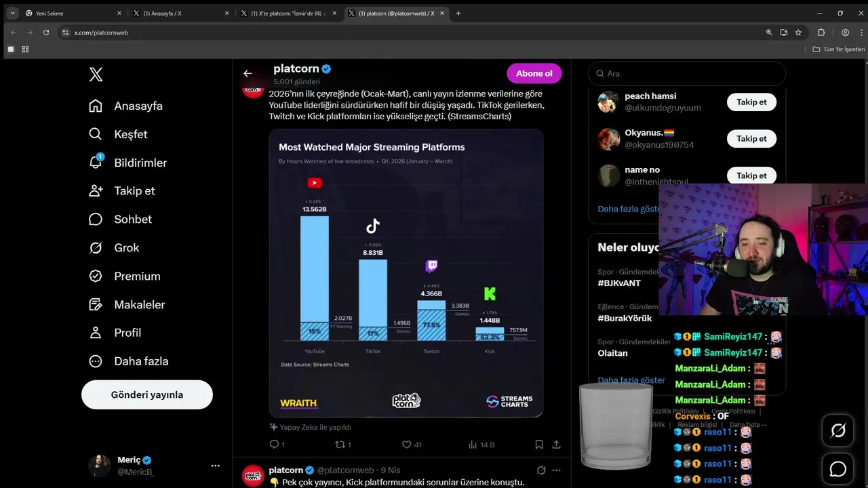This screenshot has width=868, height=488.
Task: Click the Abone ol button
Action: pos(534,73)
